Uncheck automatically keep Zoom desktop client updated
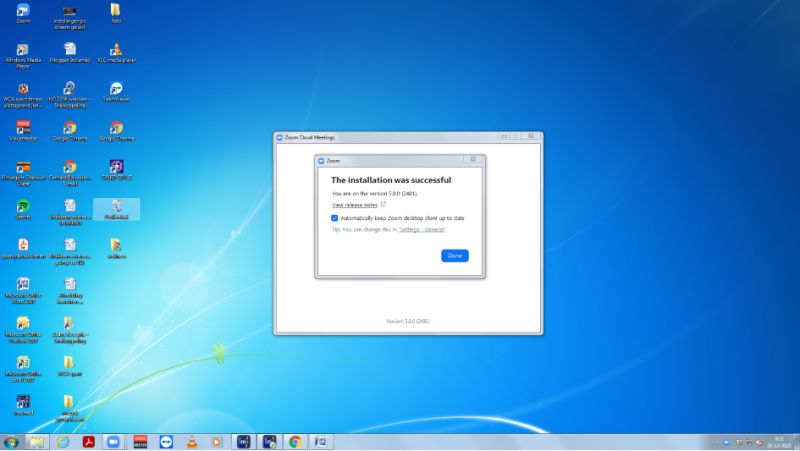The width and height of the screenshot is (800, 451). click(x=335, y=218)
